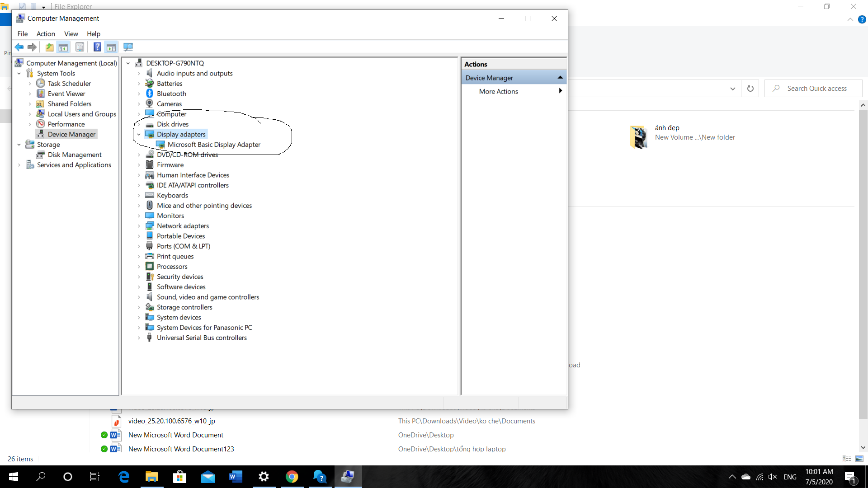Collapse the DESKTOP-G790NTQ root node
The width and height of the screenshot is (868, 488).
128,63
